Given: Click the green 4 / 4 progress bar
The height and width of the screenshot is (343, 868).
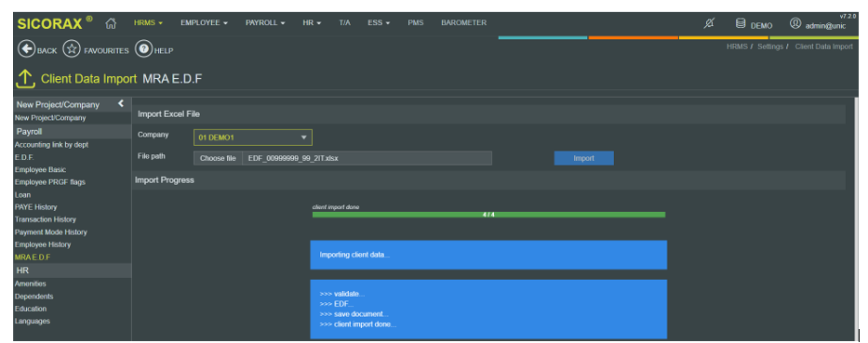Looking at the screenshot, I should 488,215.
